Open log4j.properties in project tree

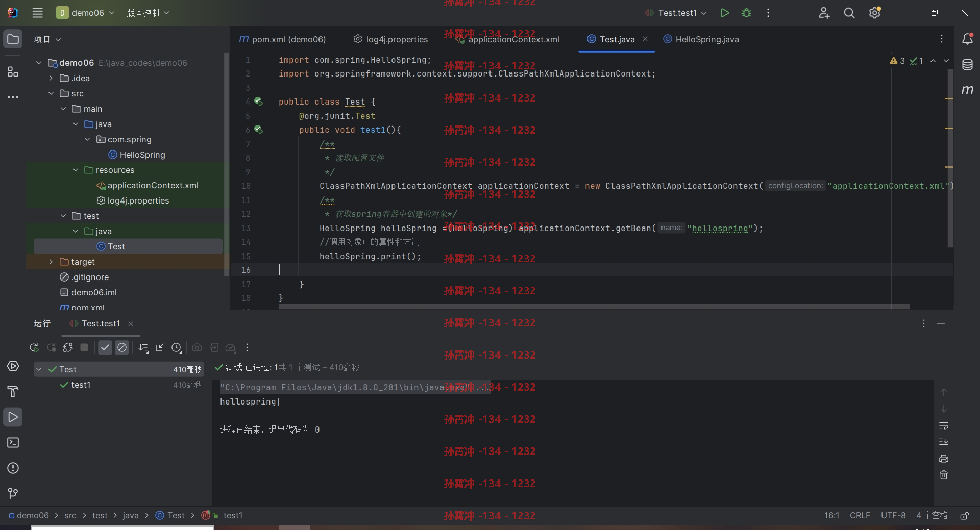pyautogui.click(x=133, y=200)
